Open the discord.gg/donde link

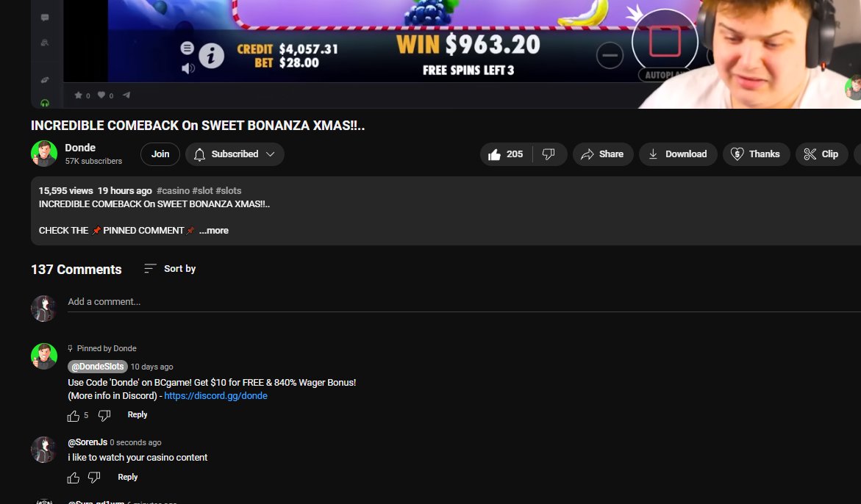point(215,396)
